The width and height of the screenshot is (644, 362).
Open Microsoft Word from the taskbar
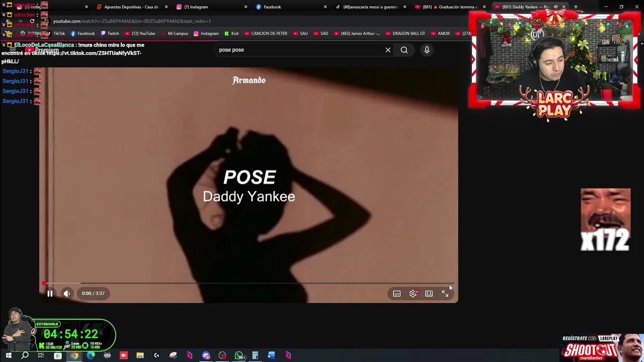(x=271, y=356)
